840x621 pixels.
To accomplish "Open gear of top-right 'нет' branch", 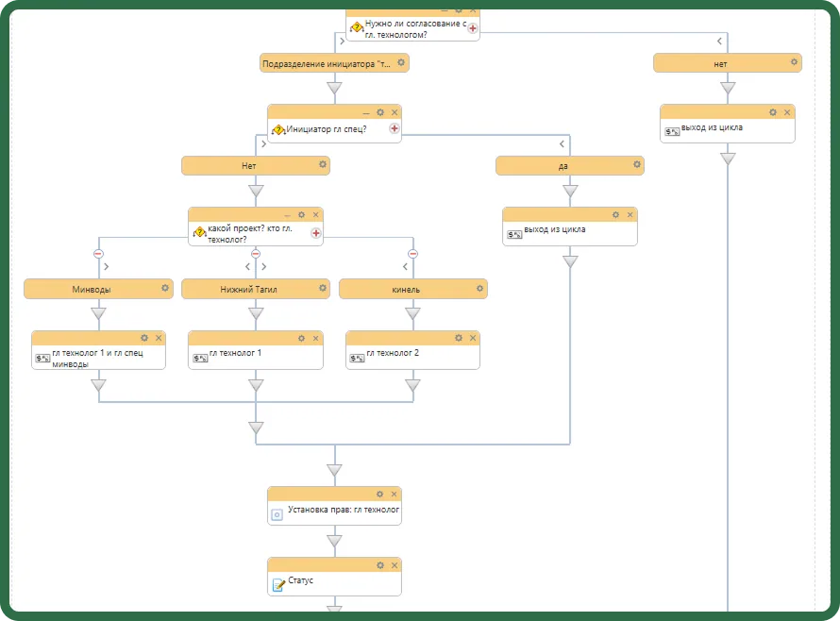I will 794,62.
